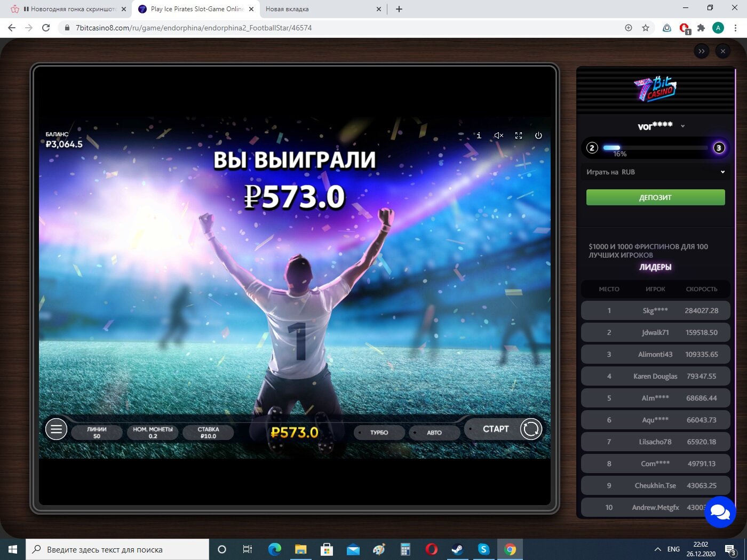This screenshot has width=747, height=560.
Task: Click the game power exit icon
Action: [x=538, y=135]
